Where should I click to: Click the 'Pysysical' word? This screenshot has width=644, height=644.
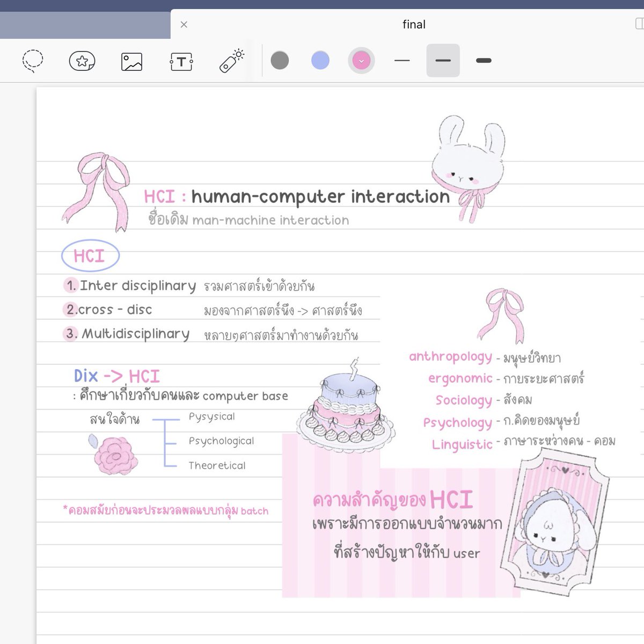(211, 416)
